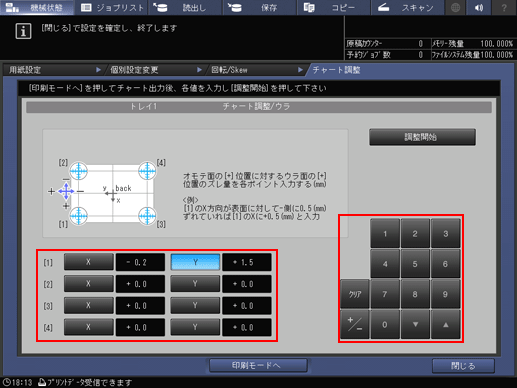
Task: Click the -0.2 X value field of [1]
Action: coord(140,262)
